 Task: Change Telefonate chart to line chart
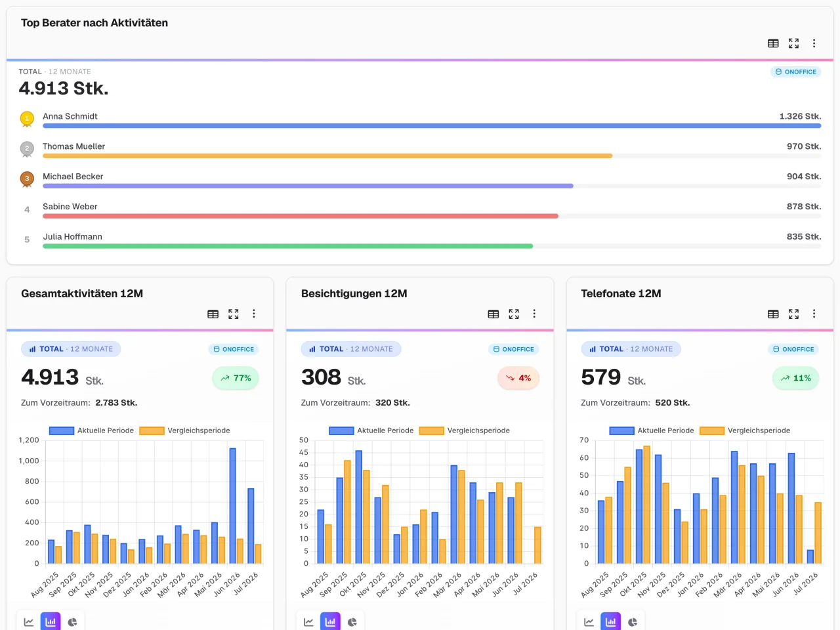(x=589, y=622)
